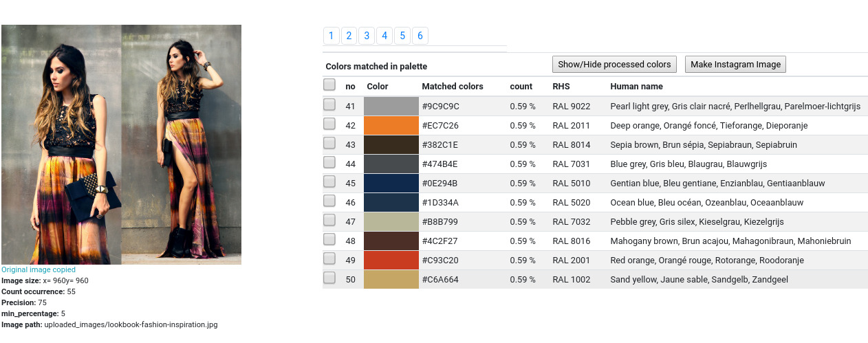Image resolution: width=868 pixels, height=343 pixels.
Task: Enable checkbox for Gentian blue row 45
Action: tap(329, 181)
